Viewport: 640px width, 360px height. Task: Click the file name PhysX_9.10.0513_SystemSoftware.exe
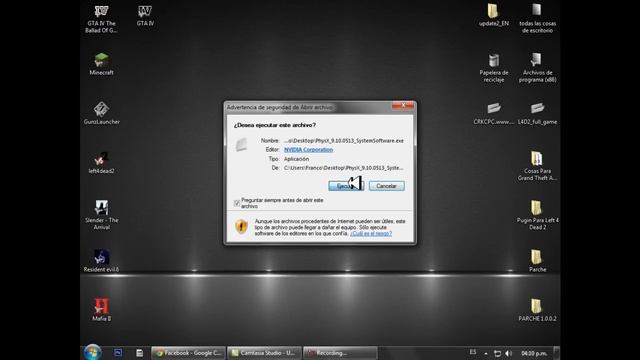344,140
